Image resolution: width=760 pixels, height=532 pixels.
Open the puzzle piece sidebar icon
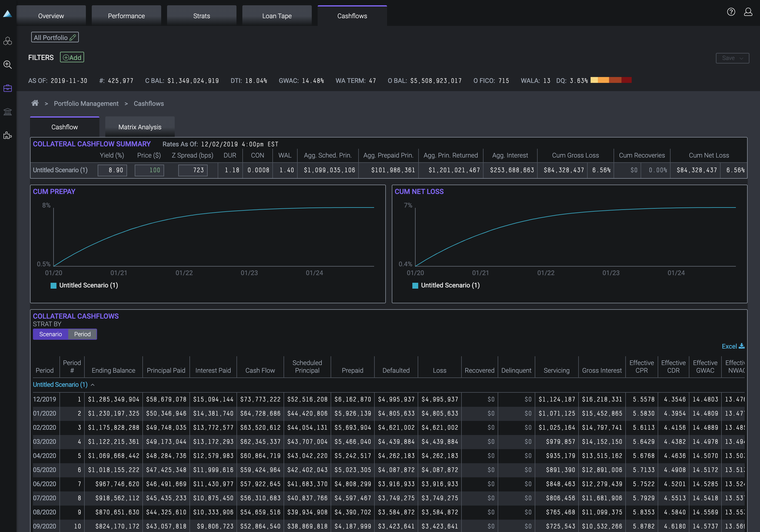coord(7,135)
